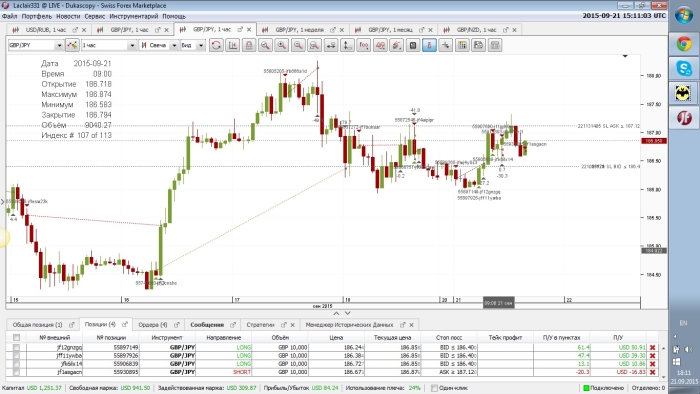Check the select-all box in positions header

(16, 337)
